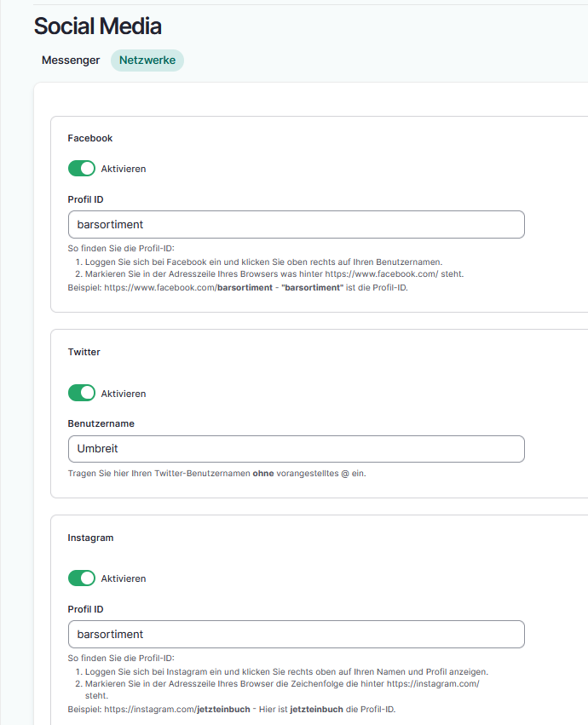This screenshot has height=725, width=588.
Task: Click the Instagram Profil ID input field
Action: click(x=296, y=635)
